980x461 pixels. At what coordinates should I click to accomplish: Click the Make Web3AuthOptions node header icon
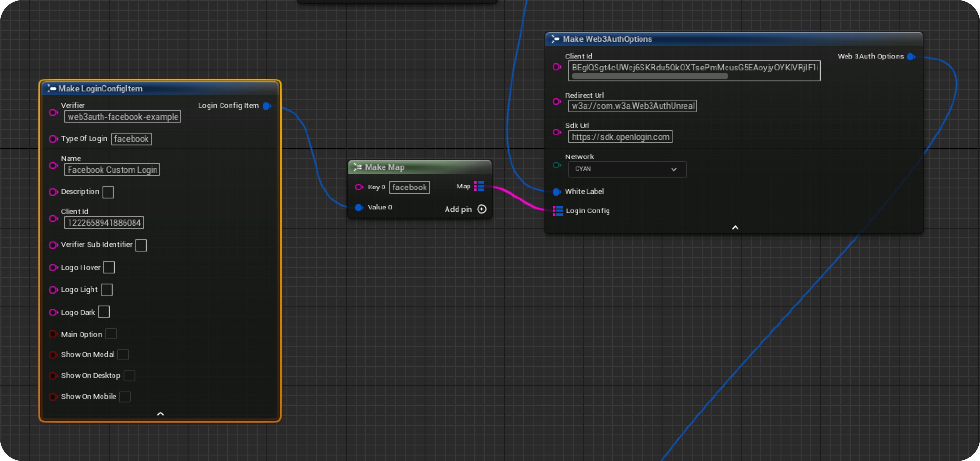tap(555, 38)
